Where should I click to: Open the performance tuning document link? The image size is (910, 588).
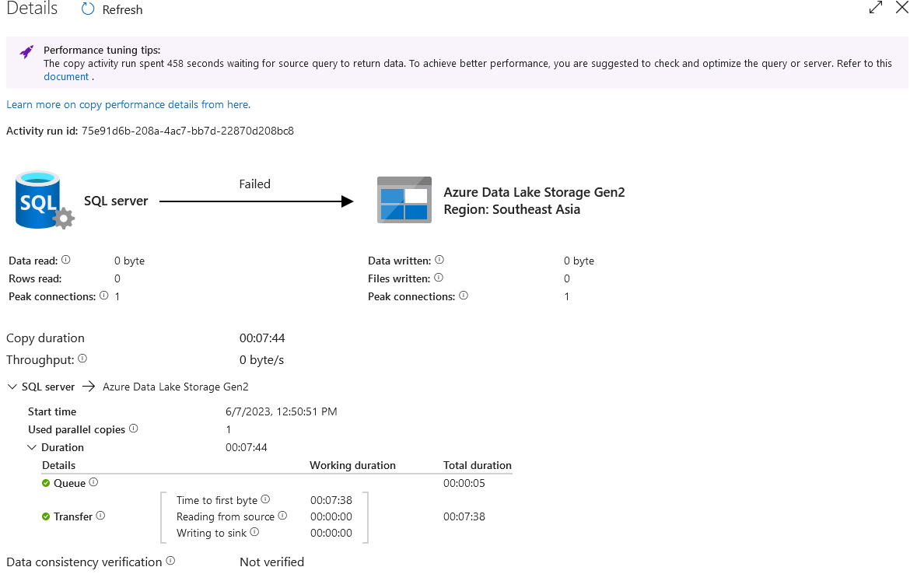point(66,77)
